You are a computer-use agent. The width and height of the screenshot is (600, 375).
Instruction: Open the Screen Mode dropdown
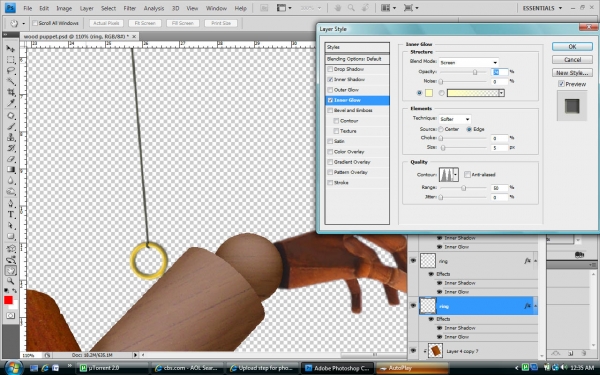click(x=411, y=8)
